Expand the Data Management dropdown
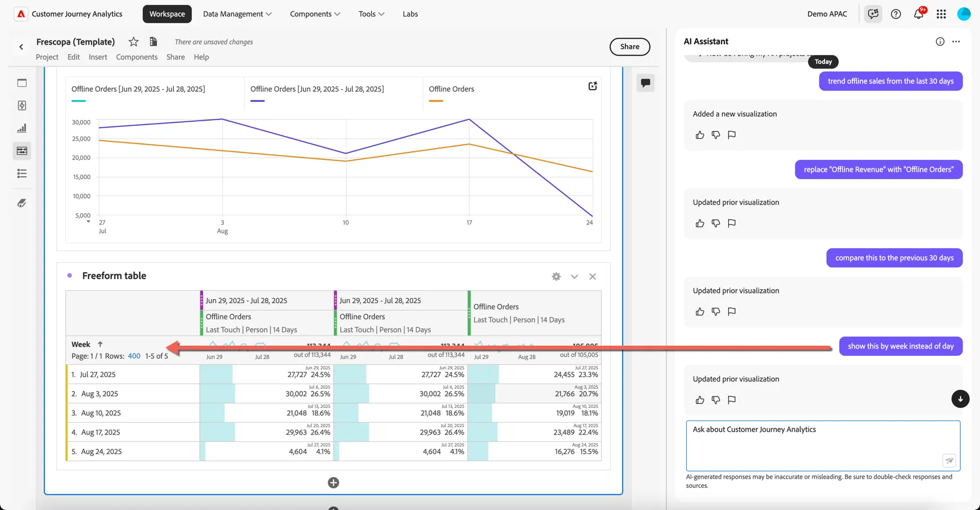980x510 pixels. click(x=237, y=14)
